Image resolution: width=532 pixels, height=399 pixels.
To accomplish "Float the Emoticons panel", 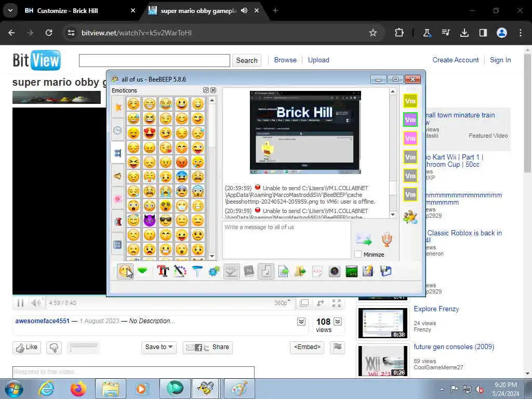I will point(206,90).
